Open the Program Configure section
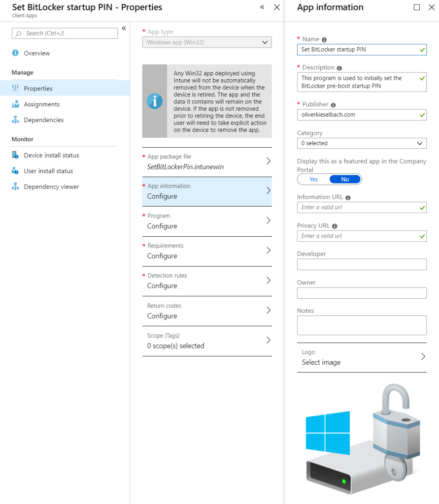Image resolution: width=439 pixels, height=504 pixels. [x=206, y=221]
